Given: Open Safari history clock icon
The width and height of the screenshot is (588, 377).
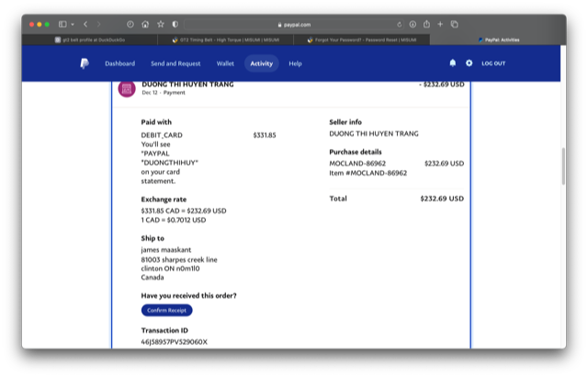Looking at the screenshot, I should tap(130, 25).
